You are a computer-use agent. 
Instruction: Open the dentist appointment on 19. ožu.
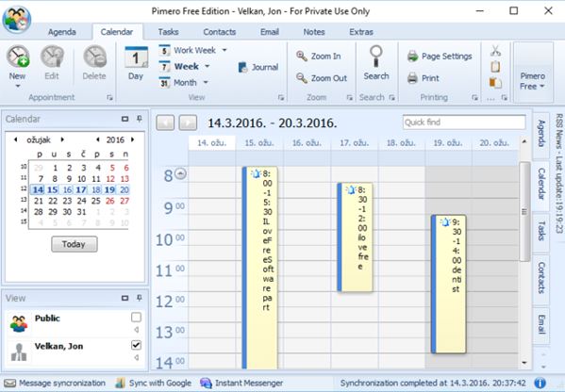click(x=449, y=284)
